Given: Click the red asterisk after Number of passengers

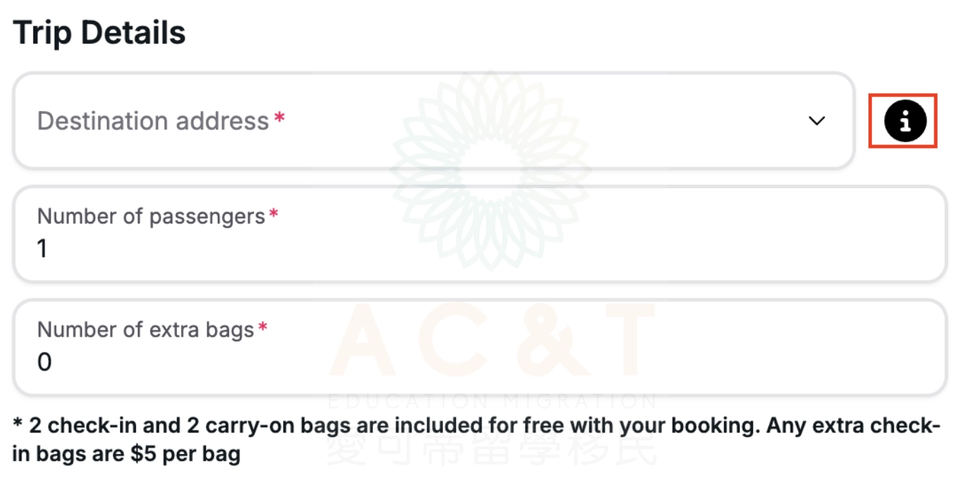Looking at the screenshot, I should (x=273, y=214).
